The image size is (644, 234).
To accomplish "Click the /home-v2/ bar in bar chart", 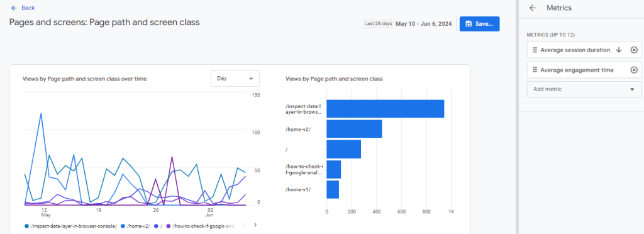I will [x=354, y=129].
